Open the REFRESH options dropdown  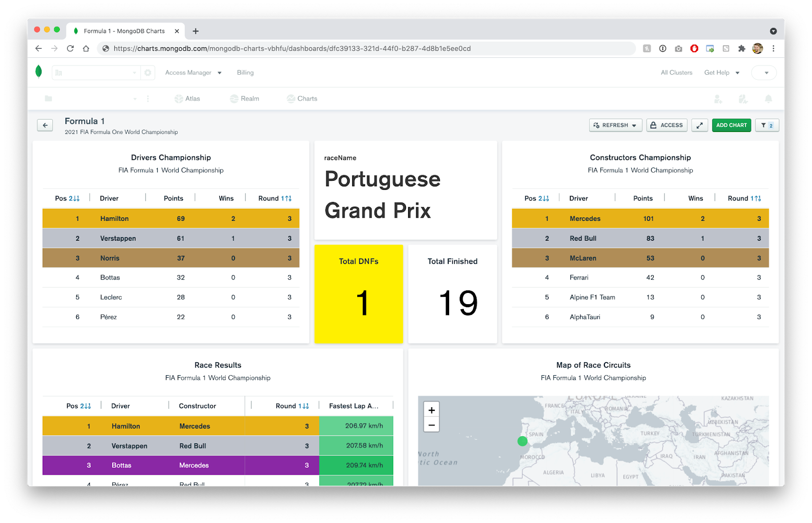pos(616,125)
